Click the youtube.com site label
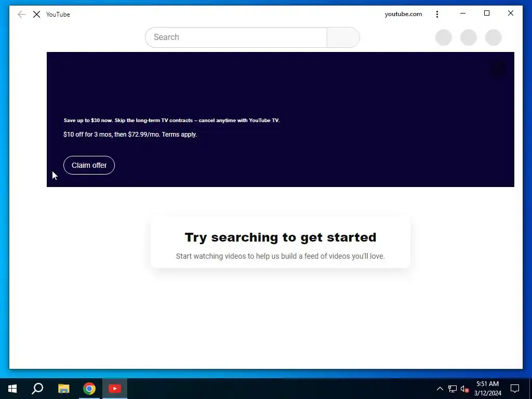Image resolution: width=532 pixels, height=399 pixels. (403, 14)
